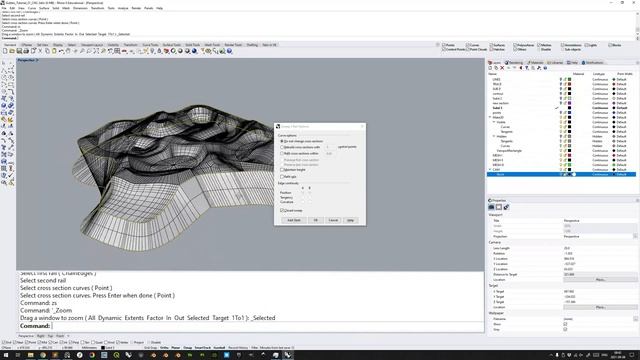The image size is (640, 360).
Task: Switch to the Materials panel tab
Action: pos(536,63)
